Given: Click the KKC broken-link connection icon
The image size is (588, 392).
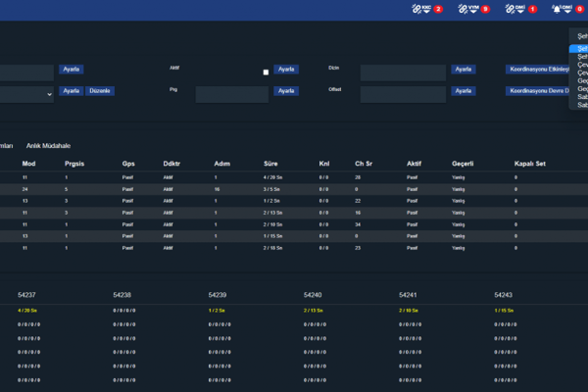Looking at the screenshot, I should [416, 9].
